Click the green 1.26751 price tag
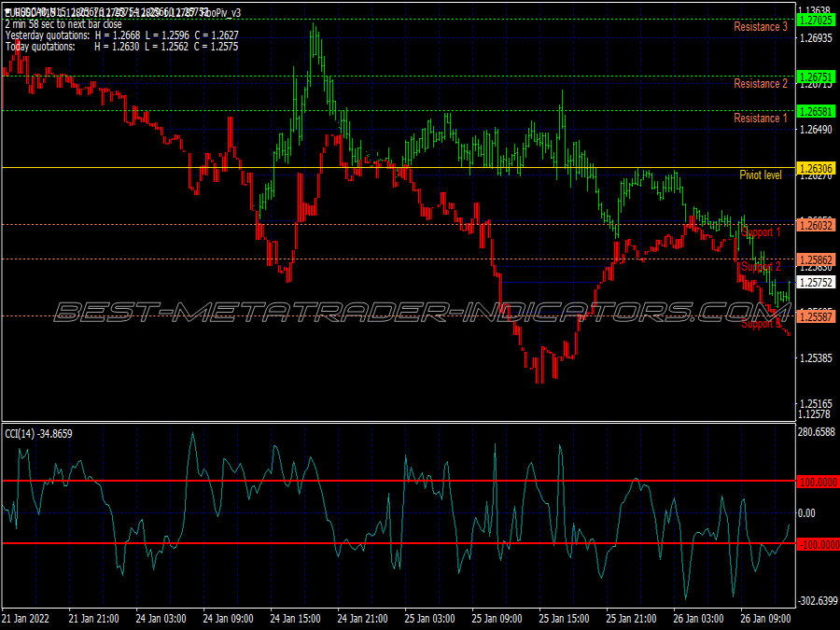This screenshot has width=840, height=630. tap(816, 77)
